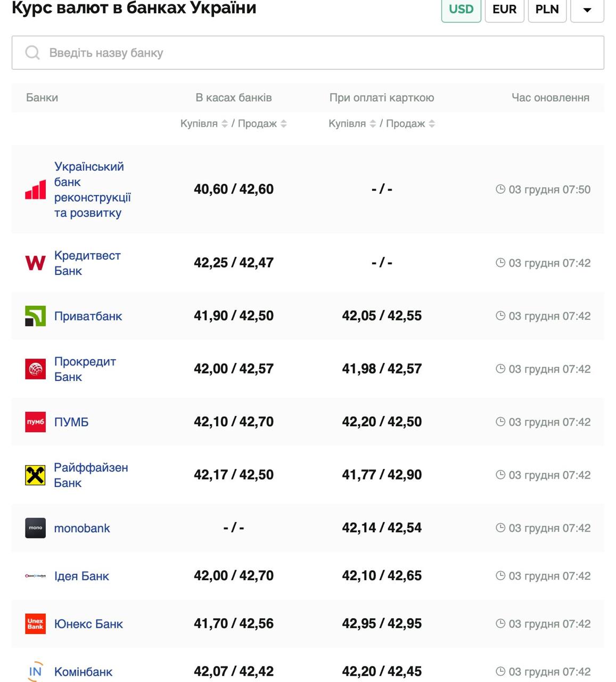Click the Privatbank logo icon
The image size is (616, 682).
(36, 316)
